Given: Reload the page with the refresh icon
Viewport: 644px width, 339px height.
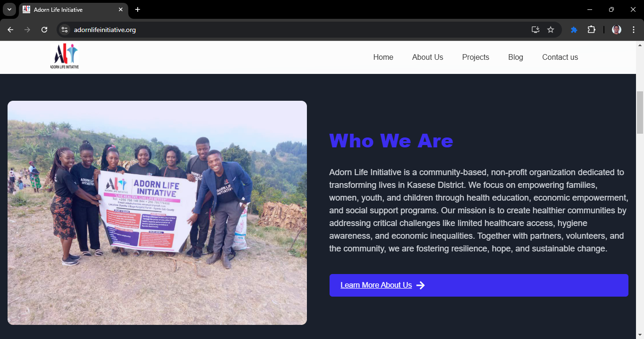Looking at the screenshot, I should 44,30.
